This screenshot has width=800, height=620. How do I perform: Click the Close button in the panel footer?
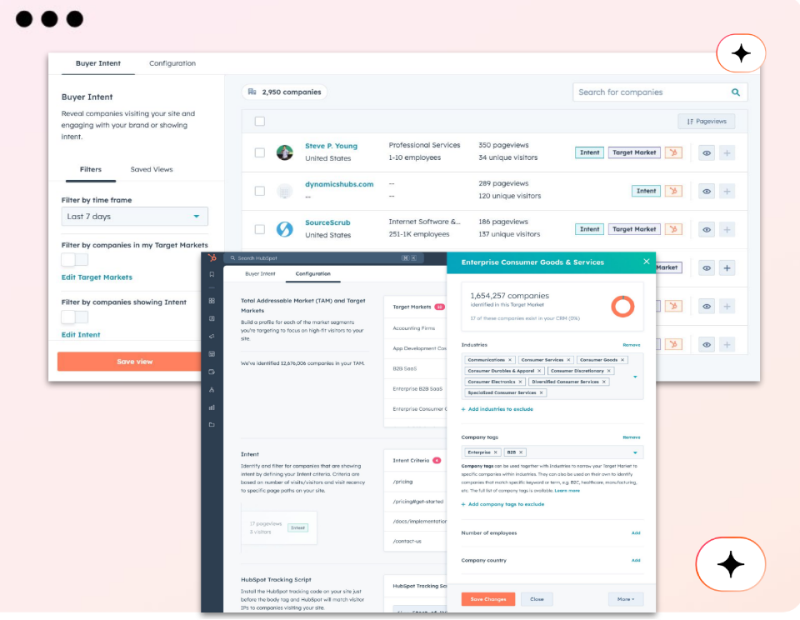(537, 599)
